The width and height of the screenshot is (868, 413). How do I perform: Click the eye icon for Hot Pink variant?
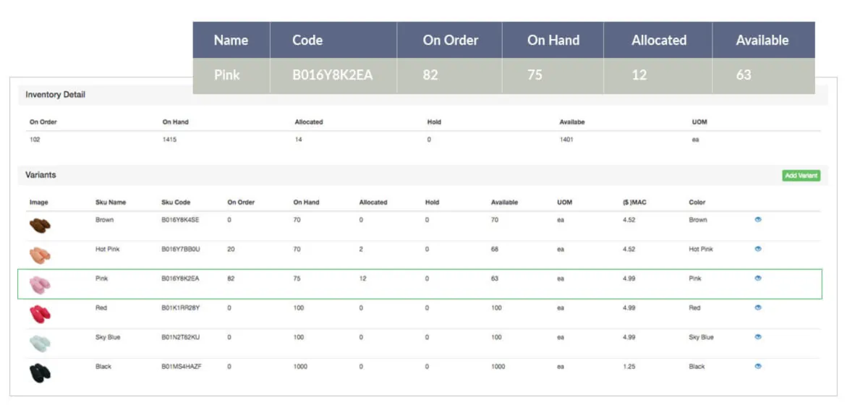click(x=758, y=249)
